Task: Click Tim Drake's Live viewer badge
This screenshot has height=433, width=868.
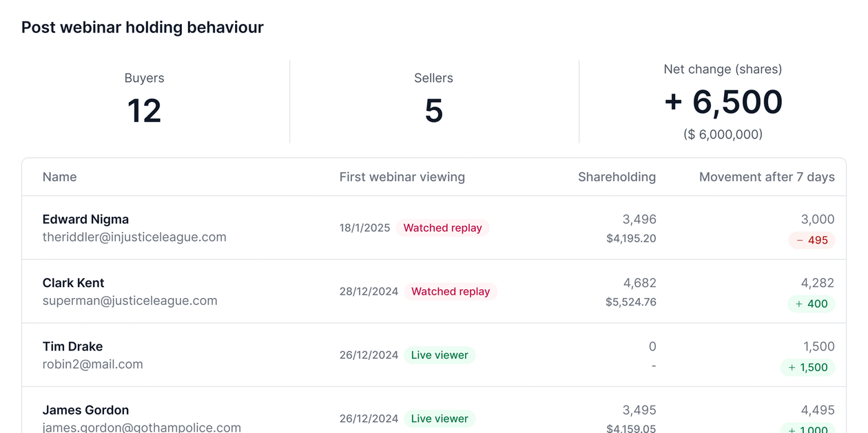Action: click(440, 355)
